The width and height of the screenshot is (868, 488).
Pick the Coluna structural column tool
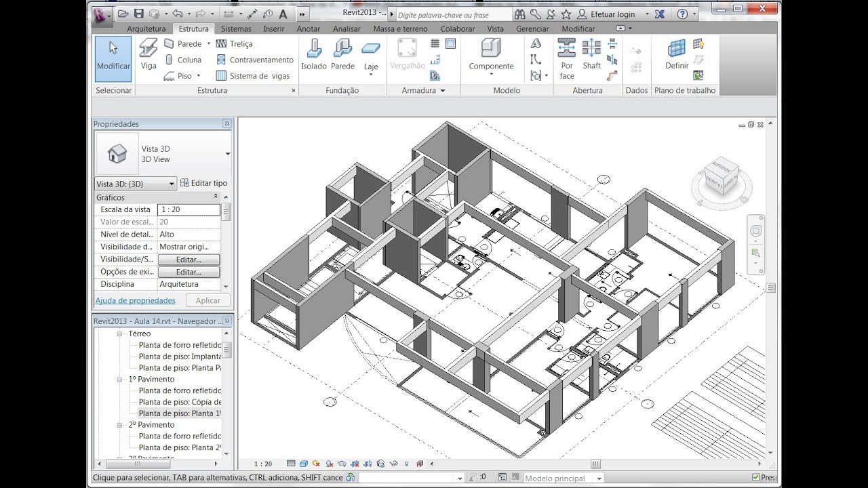182,60
